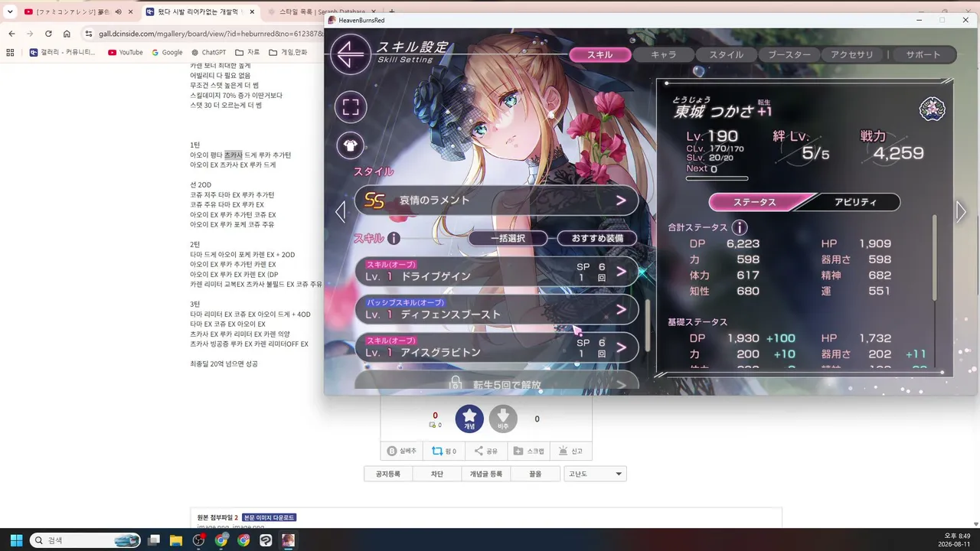The image size is (980, 551).
Task: Go to next character with right arrow
Action: tap(961, 212)
